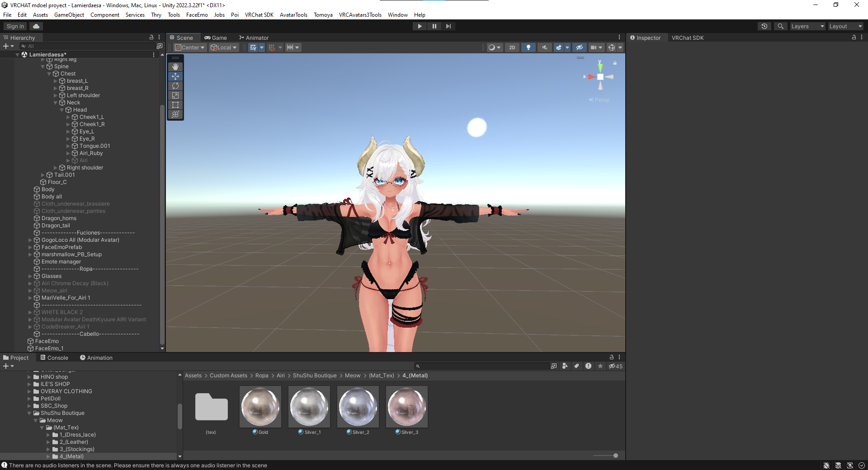Click the scene orientation gizmo center cube
This screenshot has width=868, height=470.
click(600, 77)
